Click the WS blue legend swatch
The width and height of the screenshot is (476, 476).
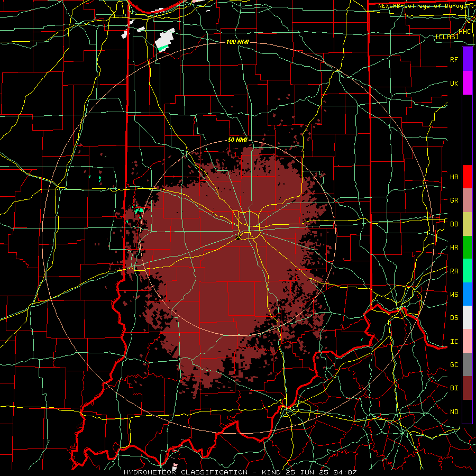tap(467, 294)
